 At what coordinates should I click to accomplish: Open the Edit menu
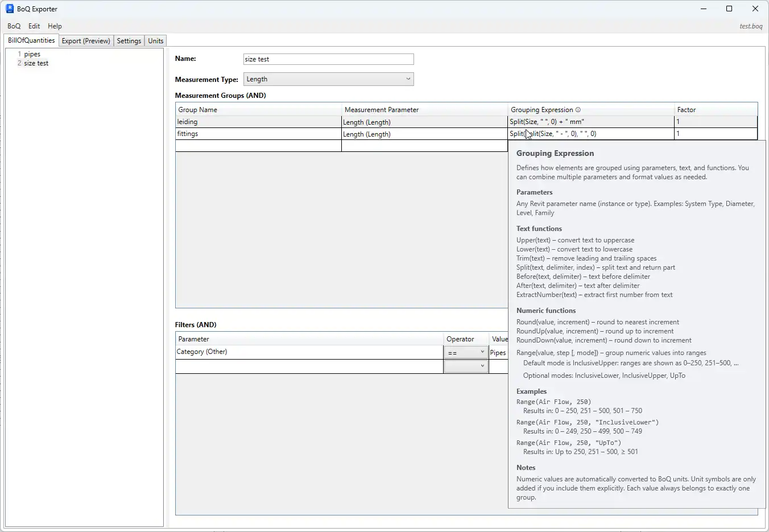[x=34, y=26]
